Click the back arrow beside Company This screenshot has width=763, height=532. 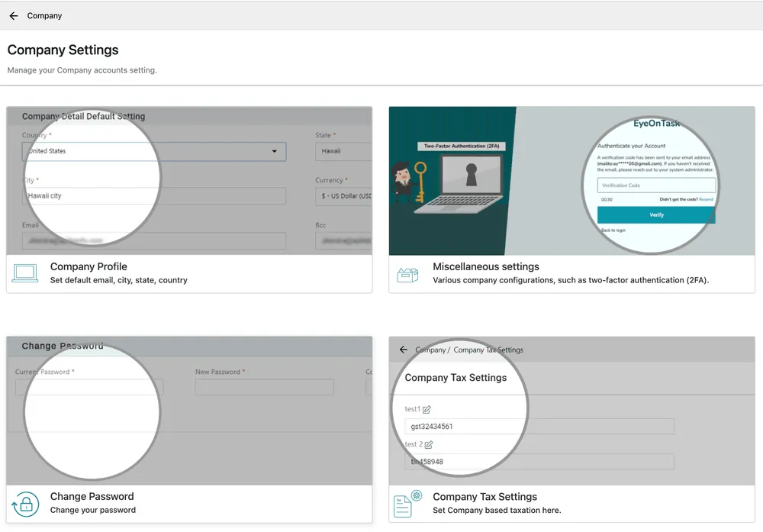(x=14, y=15)
